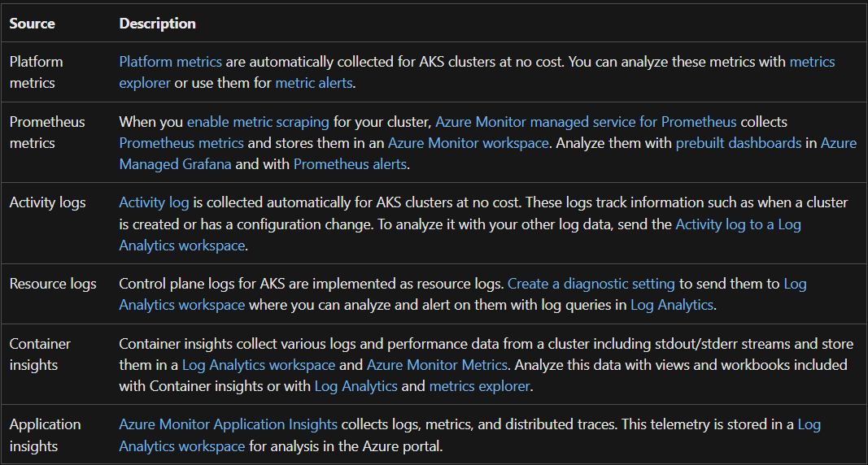Click the 'enable metric scraping' link
Screen dimensions: 868x465
click(x=258, y=122)
